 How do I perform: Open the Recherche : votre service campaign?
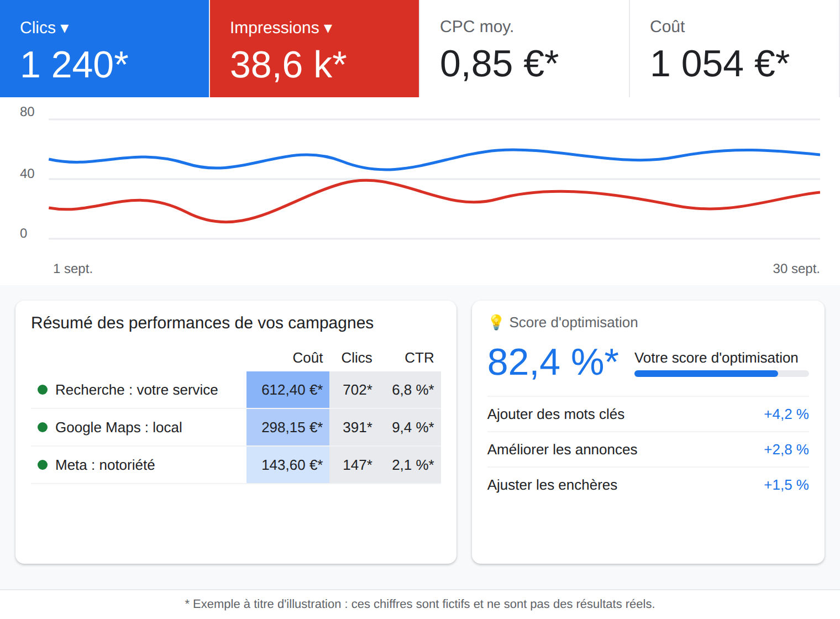pyautogui.click(x=136, y=390)
